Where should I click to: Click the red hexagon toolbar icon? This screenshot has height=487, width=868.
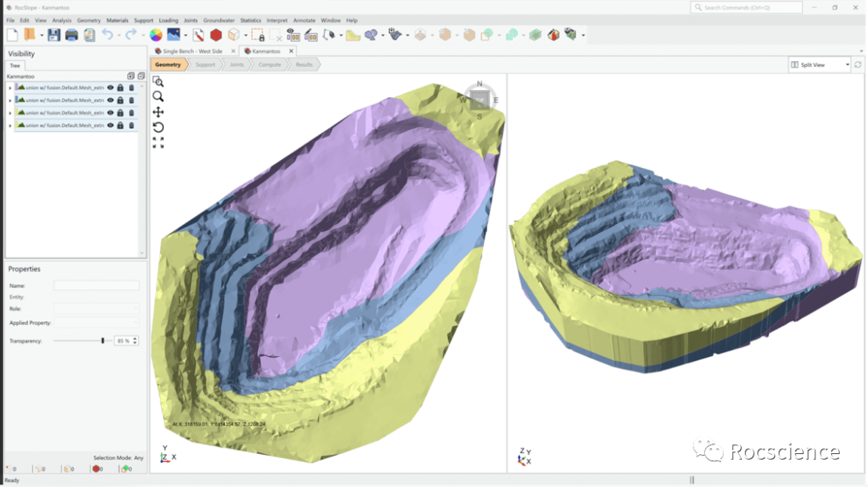[216, 35]
